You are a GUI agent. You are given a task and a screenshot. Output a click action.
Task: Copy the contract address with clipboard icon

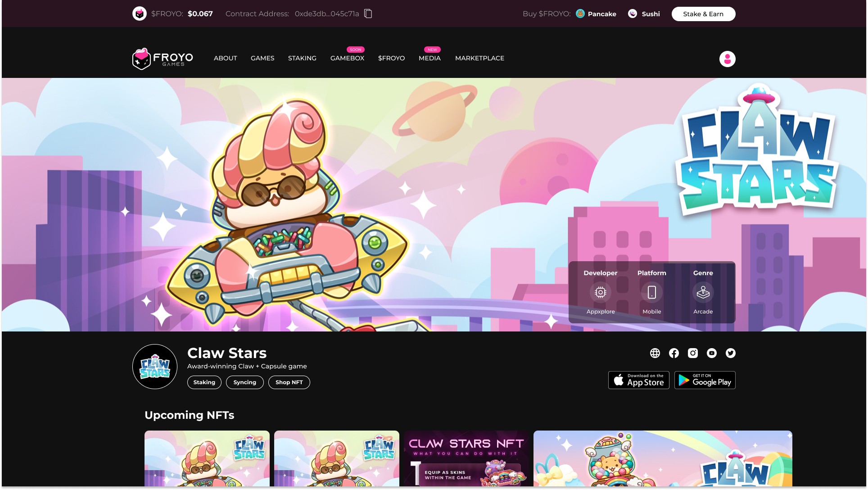pyautogui.click(x=368, y=14)
